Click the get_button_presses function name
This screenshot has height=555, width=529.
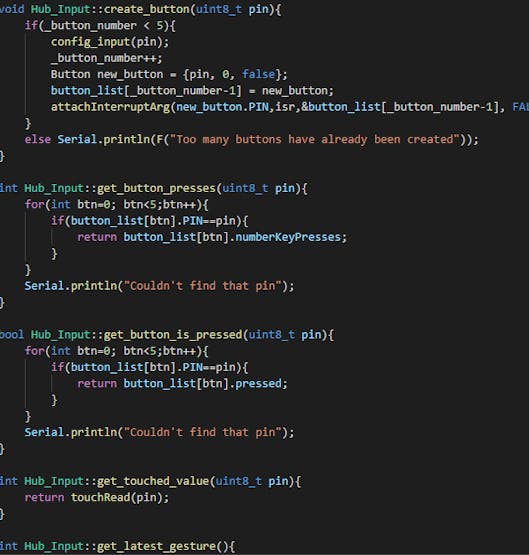(156, 189)
